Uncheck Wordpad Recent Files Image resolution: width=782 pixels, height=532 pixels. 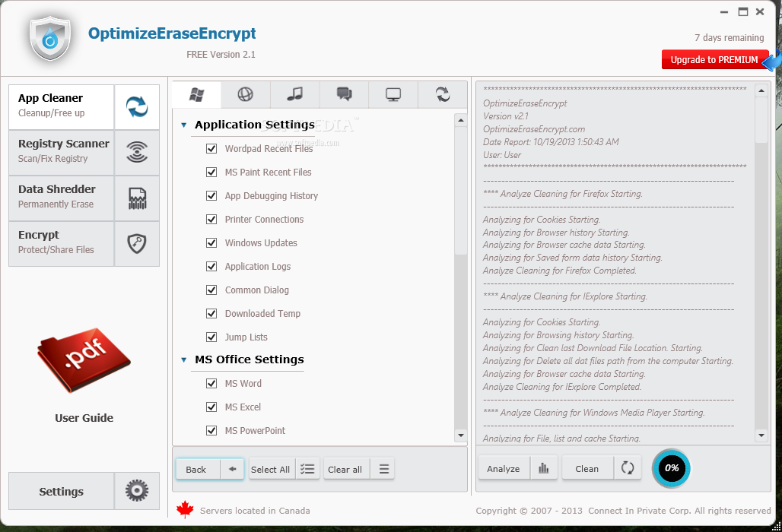[211, 148]
